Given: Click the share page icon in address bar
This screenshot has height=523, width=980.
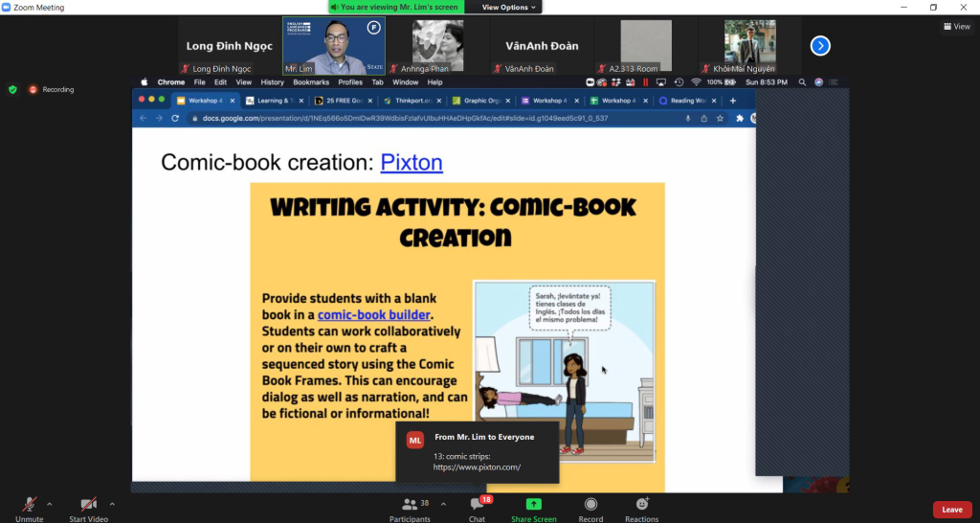Looking at the screenshot, I should coord(703,118).
